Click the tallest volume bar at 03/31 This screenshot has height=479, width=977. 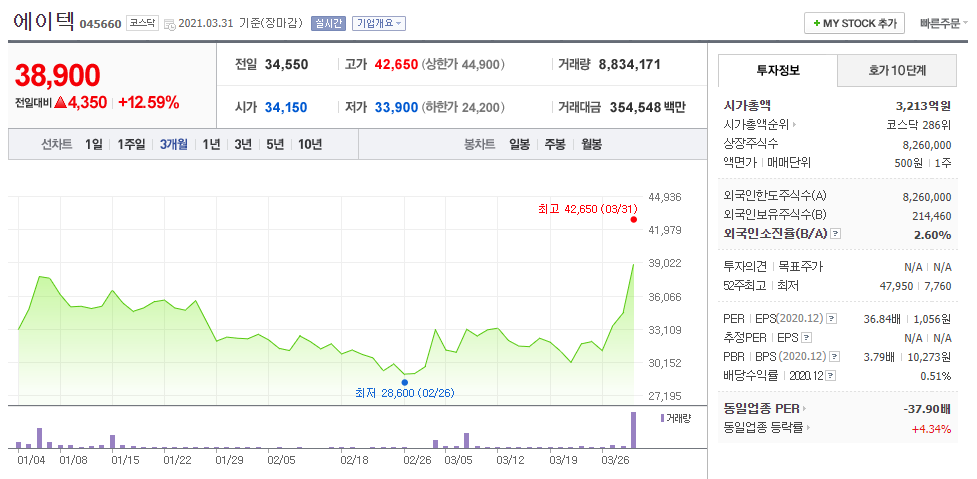pos(634,430)
